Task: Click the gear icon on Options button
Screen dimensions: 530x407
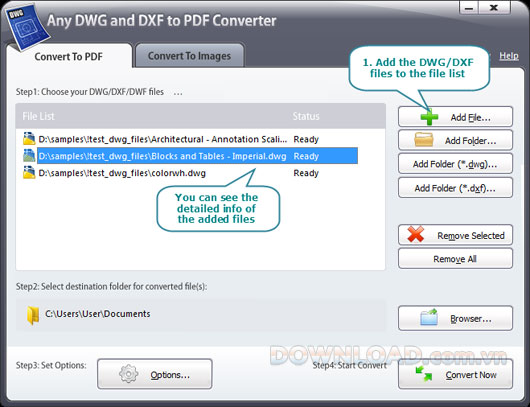Action: [x=129, y=374]
